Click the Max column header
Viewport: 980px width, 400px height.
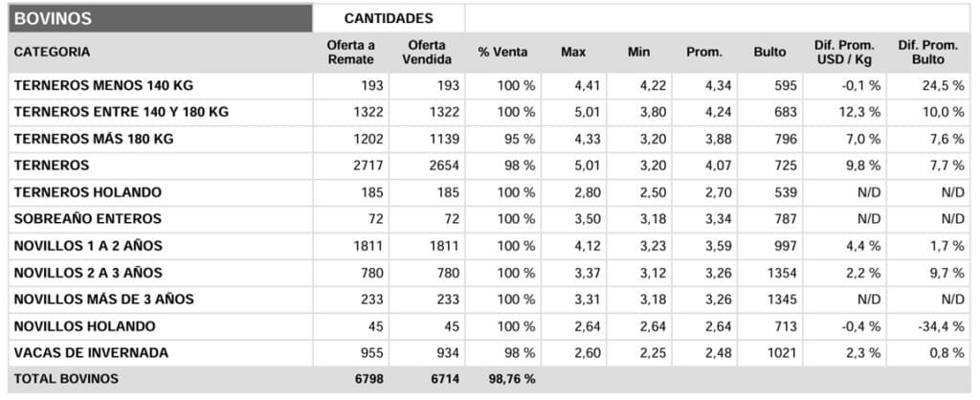[573, 52]
